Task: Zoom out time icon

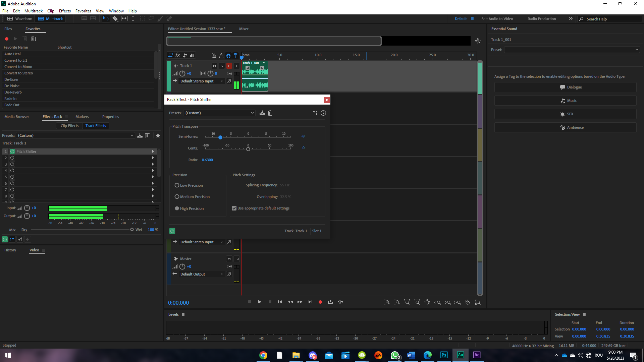Action: [x=417, y=302]
